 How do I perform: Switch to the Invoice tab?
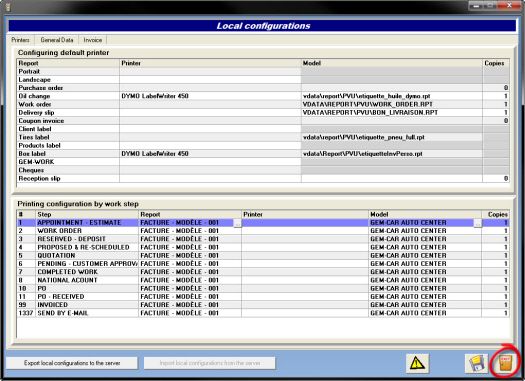(93, 40)
